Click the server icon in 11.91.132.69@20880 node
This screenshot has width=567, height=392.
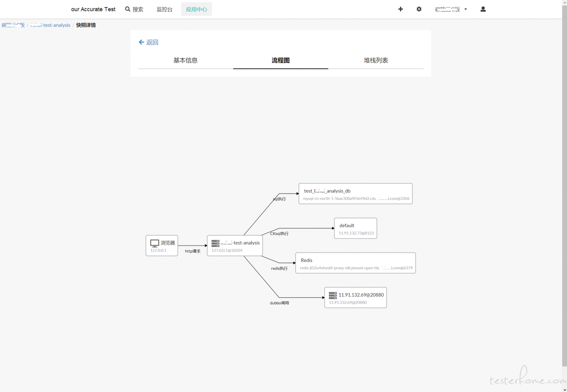[x=333, y=295]
